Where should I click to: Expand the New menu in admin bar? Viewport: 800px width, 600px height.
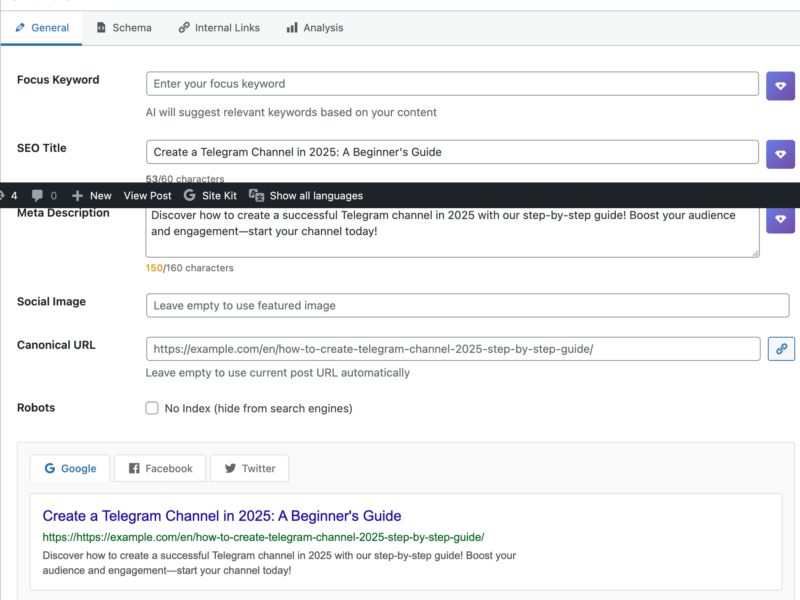point(92,195)
